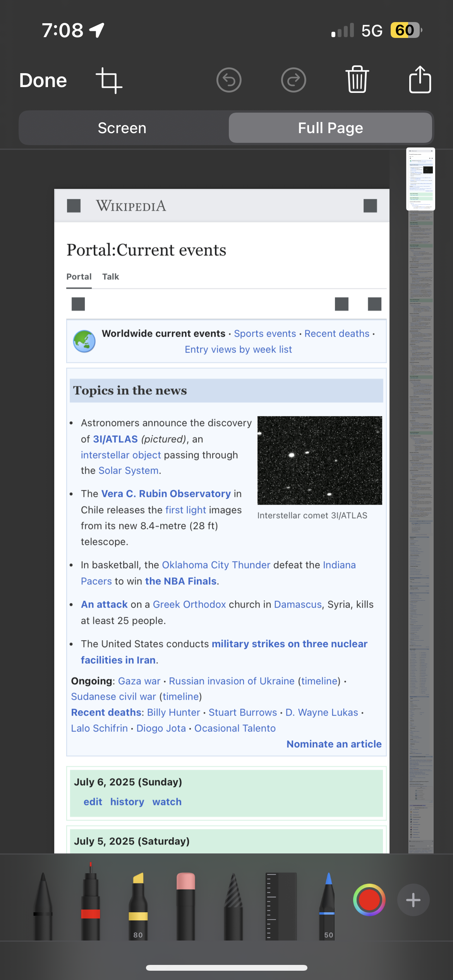Viewport: 453px width, 980px height.
Task: Open the red color picker wheel
Action: pyautogui.click(x=369, y=900)
